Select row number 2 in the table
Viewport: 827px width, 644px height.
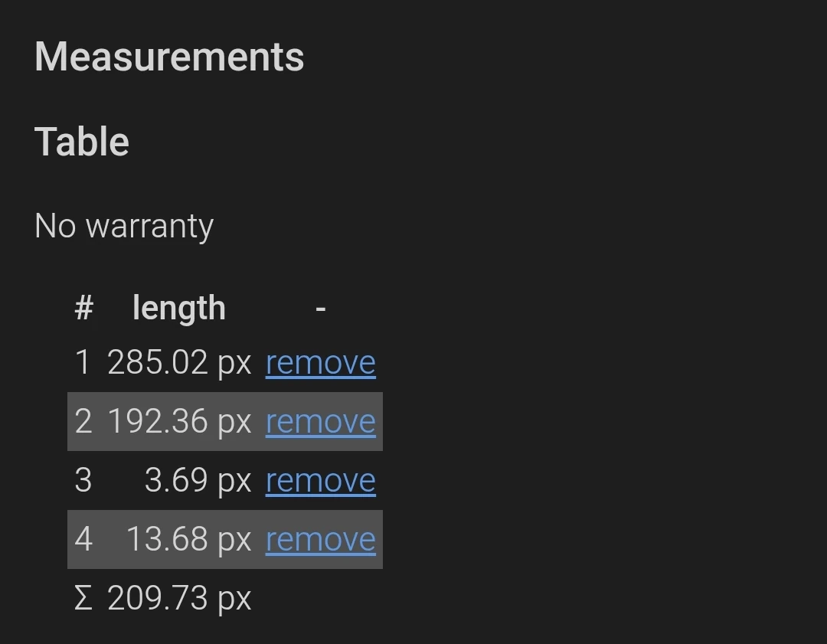coord(83,422)
